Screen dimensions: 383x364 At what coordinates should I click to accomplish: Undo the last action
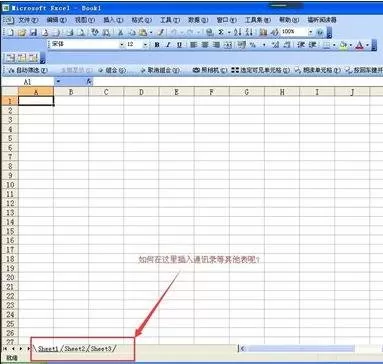[174, 32]
